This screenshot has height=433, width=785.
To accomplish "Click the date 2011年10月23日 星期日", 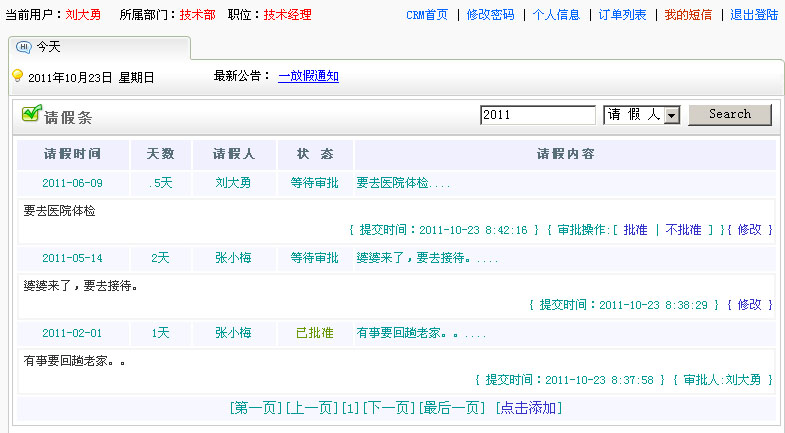I will (x=91, y=78).
